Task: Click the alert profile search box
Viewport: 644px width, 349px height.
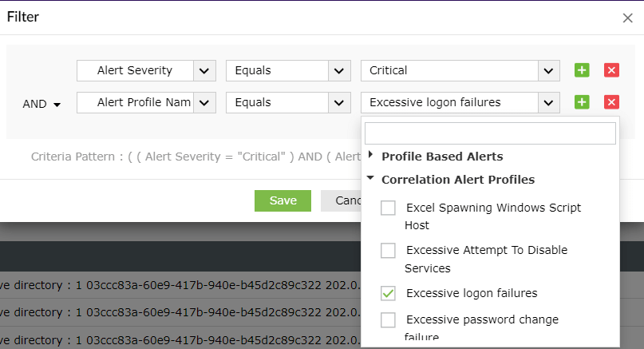Action: click(x=490, y=133)
